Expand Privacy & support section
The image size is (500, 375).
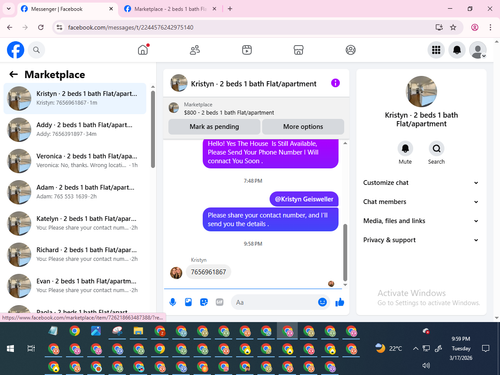[421, 240]
